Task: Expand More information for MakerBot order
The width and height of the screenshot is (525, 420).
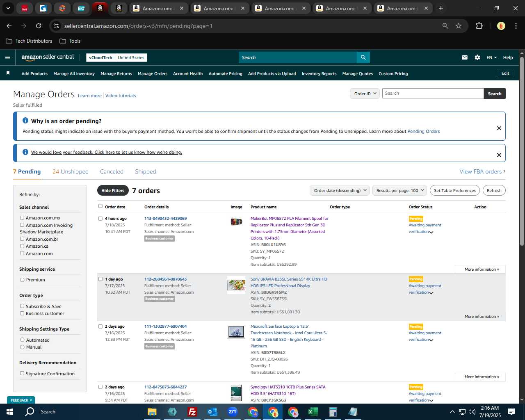Action: (x=482, y=269)
